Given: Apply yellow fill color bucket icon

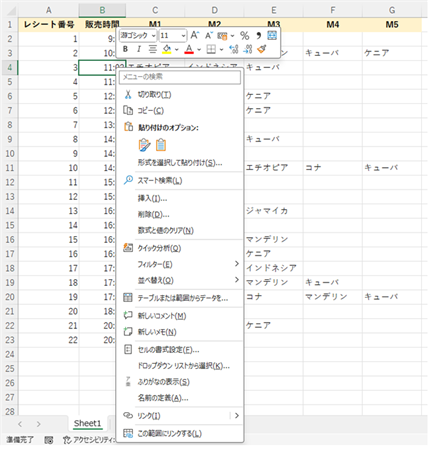Looking at the screenshot, I should pos(167,49).
